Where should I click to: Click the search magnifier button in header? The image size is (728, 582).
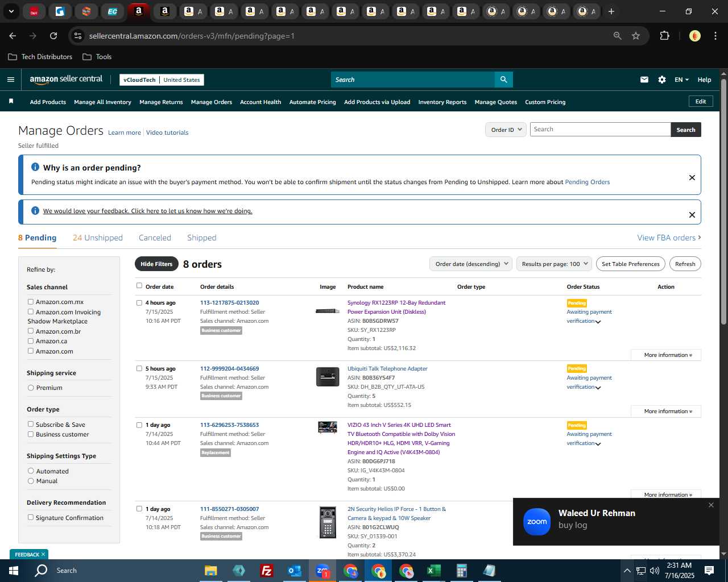point(503,80)
